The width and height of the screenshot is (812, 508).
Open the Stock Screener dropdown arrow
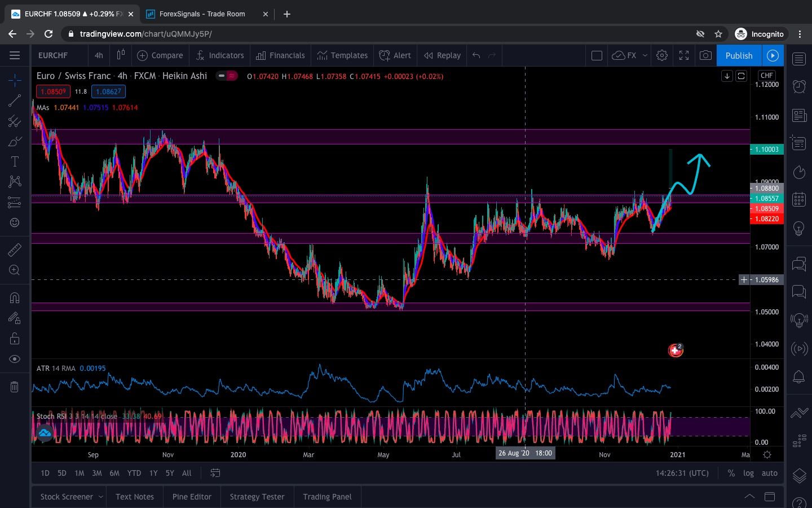(101, 497)
